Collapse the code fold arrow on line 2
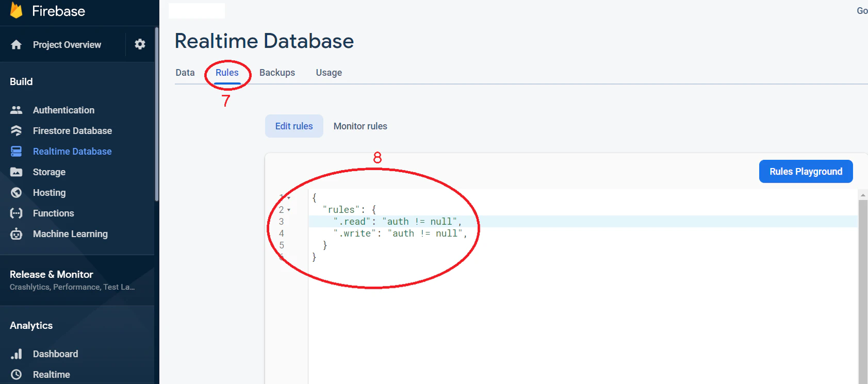Viewport: 868px width, 384px height. [289, 210]
